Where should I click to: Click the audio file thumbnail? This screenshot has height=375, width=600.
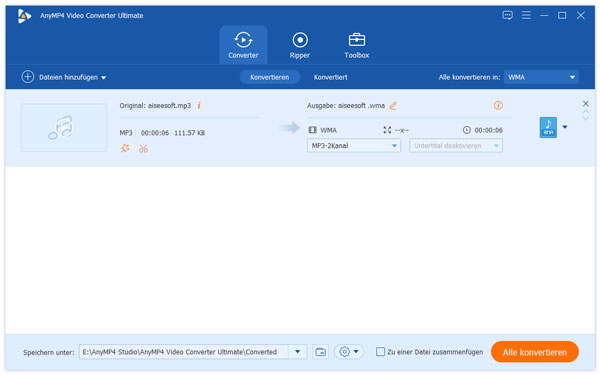pos(64,127)
